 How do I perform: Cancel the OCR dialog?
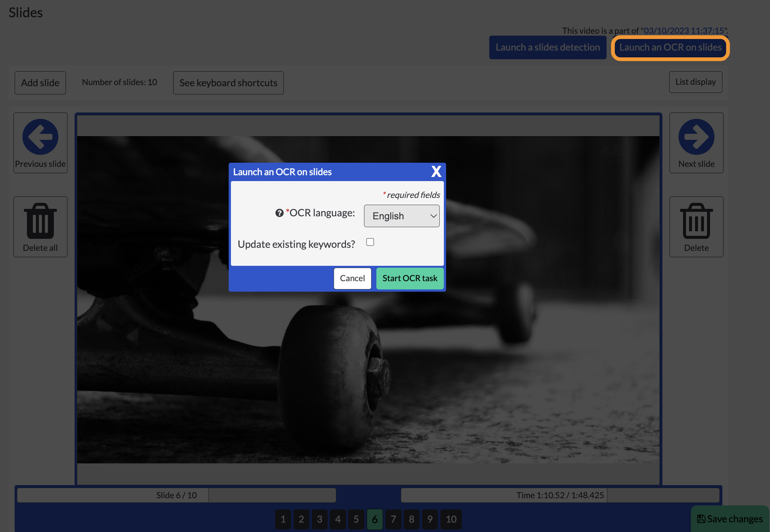(352, 278)
